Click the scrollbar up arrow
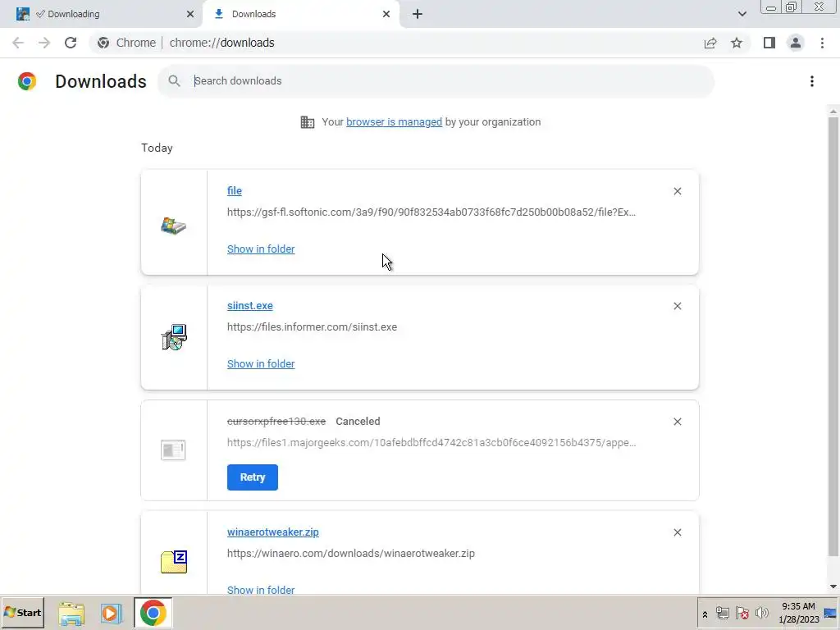Image resolution: width=840 pixels, height=630 pixels. click(x=833, y=111)
